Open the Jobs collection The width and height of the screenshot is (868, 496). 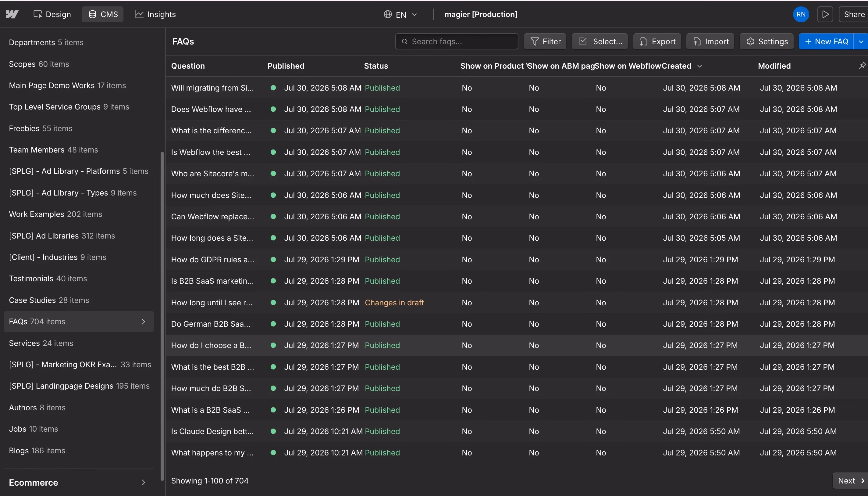(79, 429)
